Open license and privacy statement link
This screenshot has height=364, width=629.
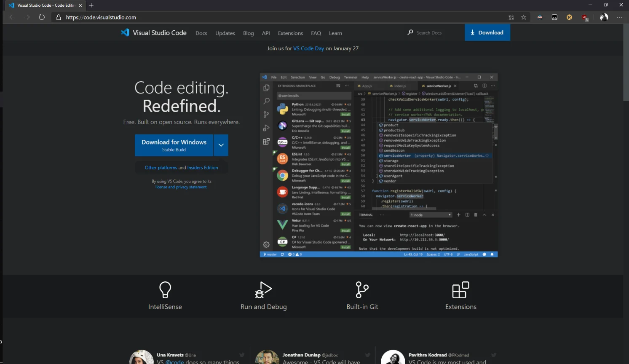(181, 187)
